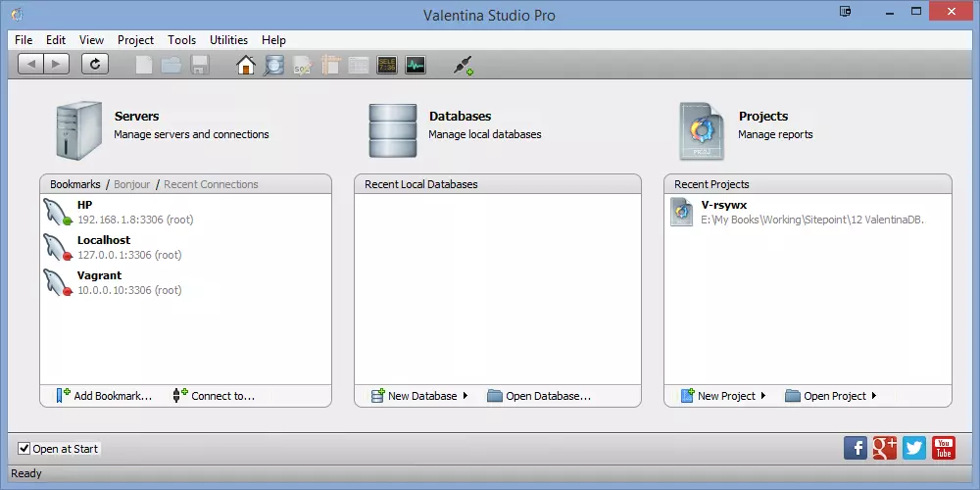Switch to the Bonjour tab
Screen dimensions: 980x490
[132, 184]
